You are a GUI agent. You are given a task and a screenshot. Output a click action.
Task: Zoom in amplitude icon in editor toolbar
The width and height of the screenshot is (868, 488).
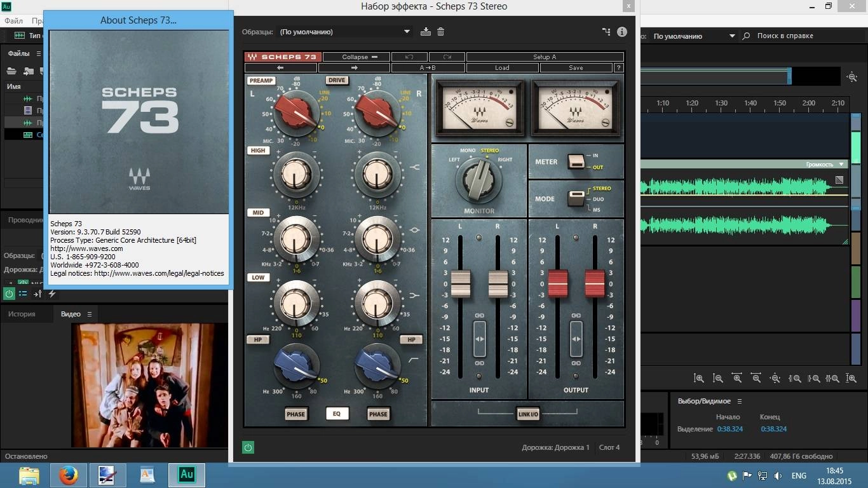click(699, 378)
